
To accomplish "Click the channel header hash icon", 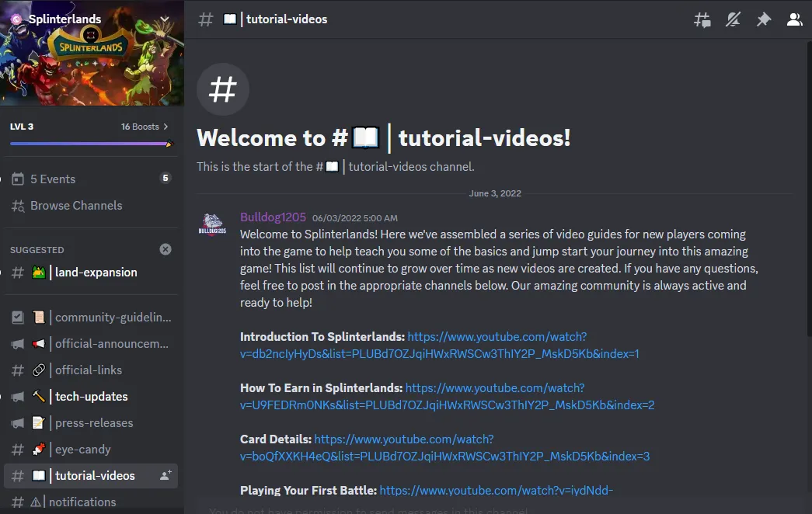I will [x=206, y=19].
